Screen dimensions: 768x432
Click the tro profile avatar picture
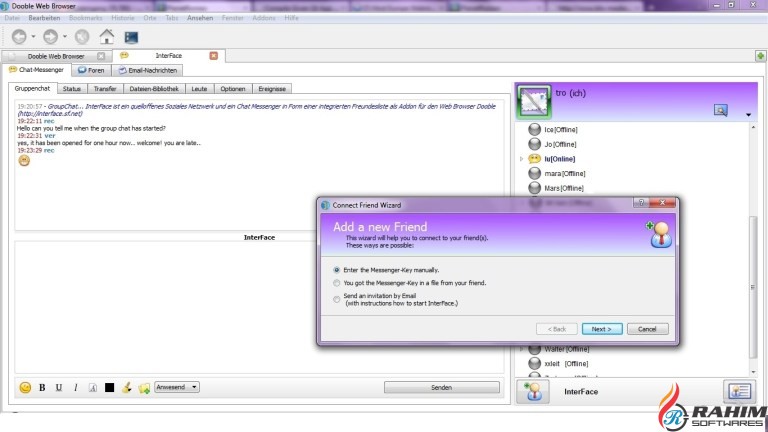tap(534, 102)
